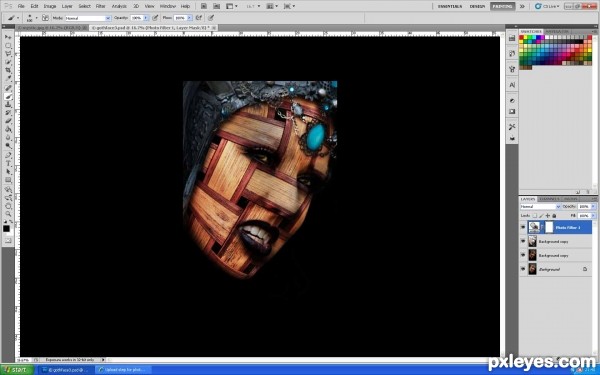Select the Healing Brush tool

coord(8,88)
